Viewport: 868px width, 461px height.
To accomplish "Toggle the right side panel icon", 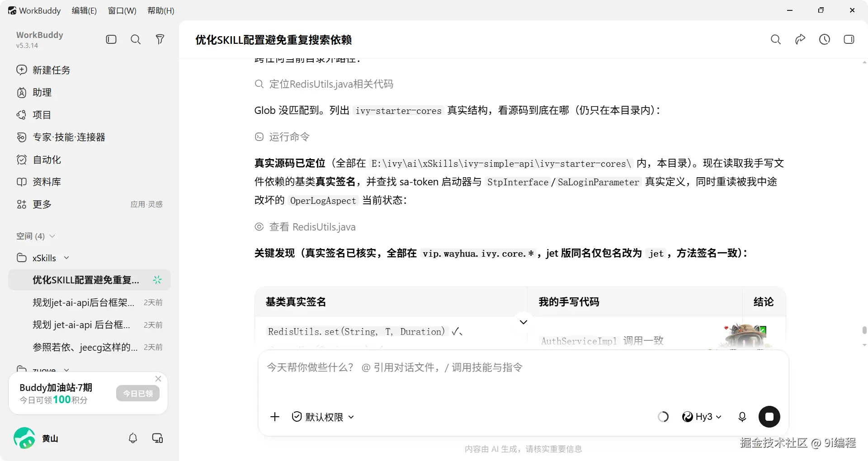I will click(849, 39).
